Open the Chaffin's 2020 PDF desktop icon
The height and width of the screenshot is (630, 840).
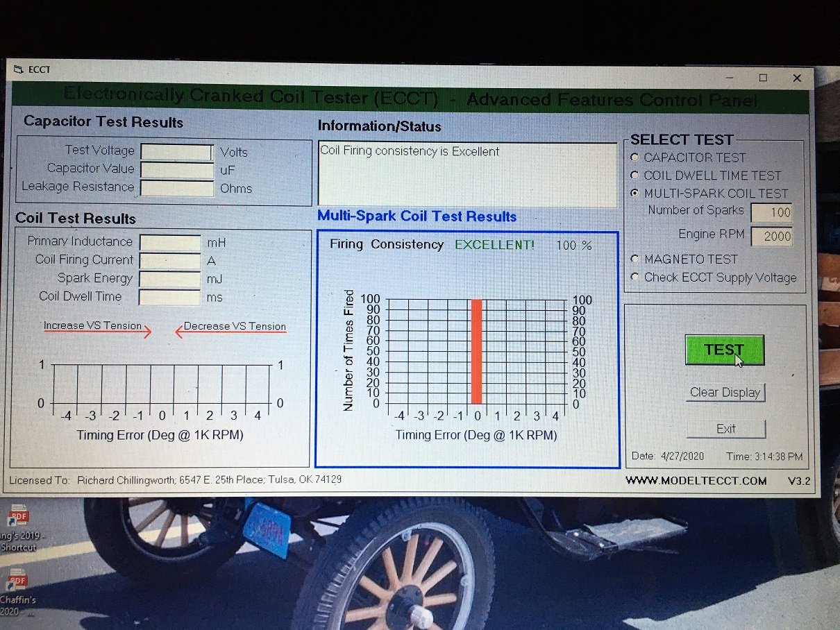17,581
